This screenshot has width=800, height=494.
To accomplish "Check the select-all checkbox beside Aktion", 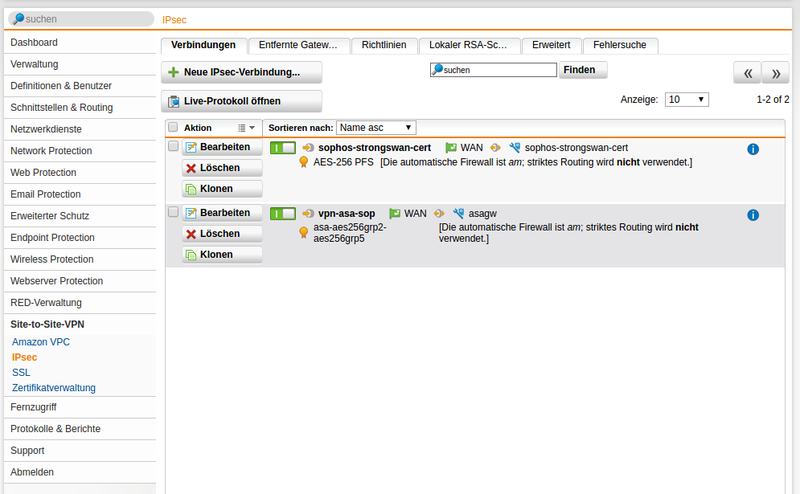I will click(173, 128).
